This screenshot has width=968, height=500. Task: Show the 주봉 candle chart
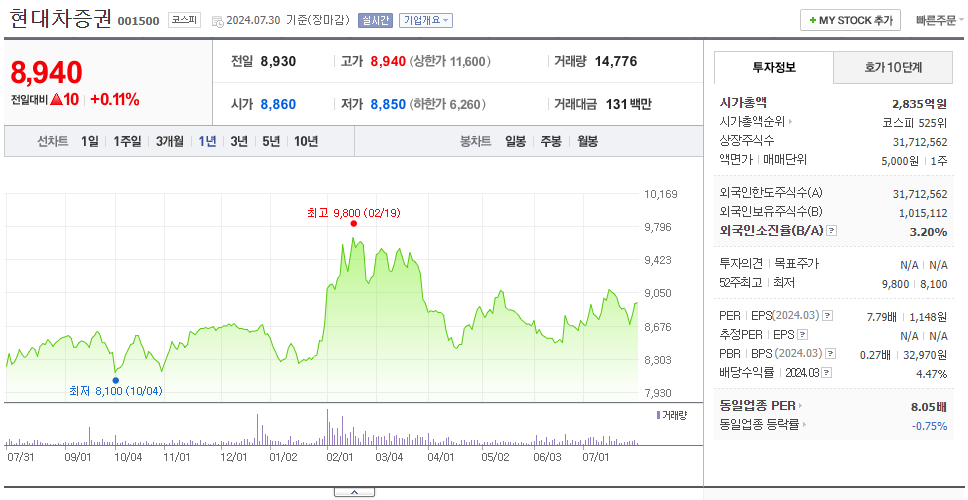pyautogui.click(x=551, y=141)
